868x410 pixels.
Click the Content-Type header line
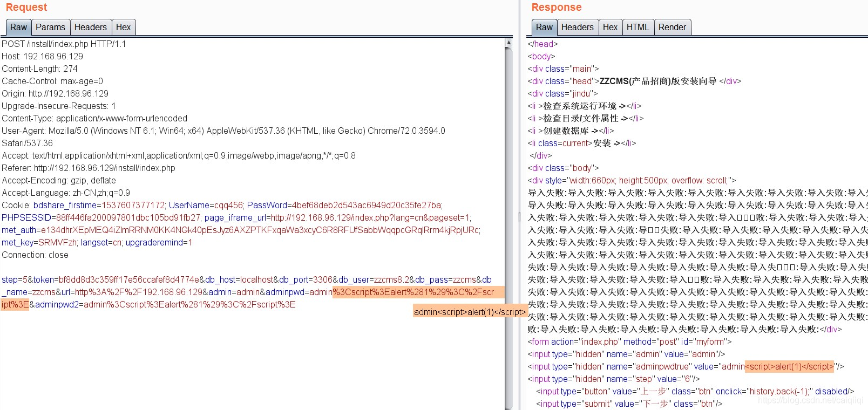point(94,118)
